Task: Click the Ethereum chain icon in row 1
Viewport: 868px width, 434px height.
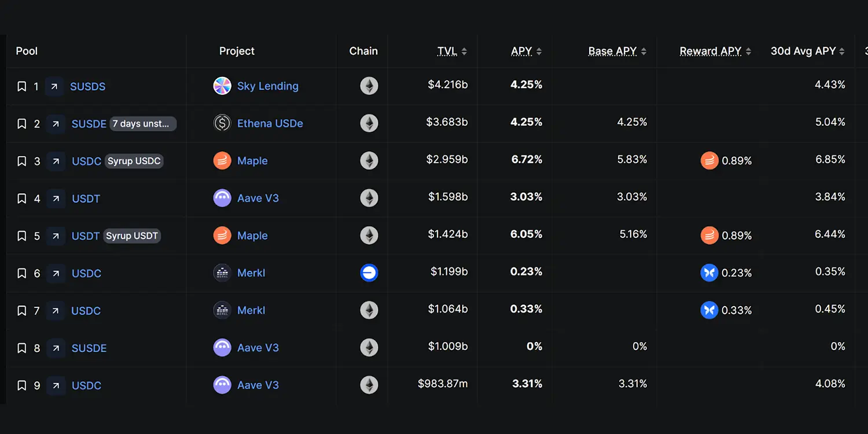Action: coord(369,86)
